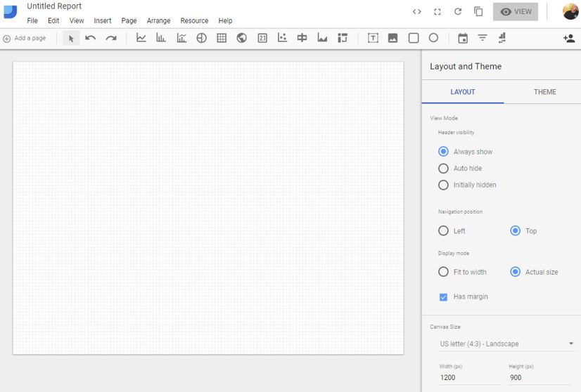581x392 pixels.
Task: Open the Insert menu
Action: [103, 21]
